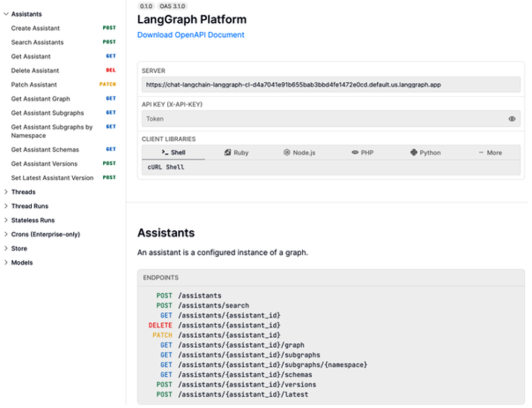
Task: Open the Download OpenAPI Document link
Action: [191, 35]
